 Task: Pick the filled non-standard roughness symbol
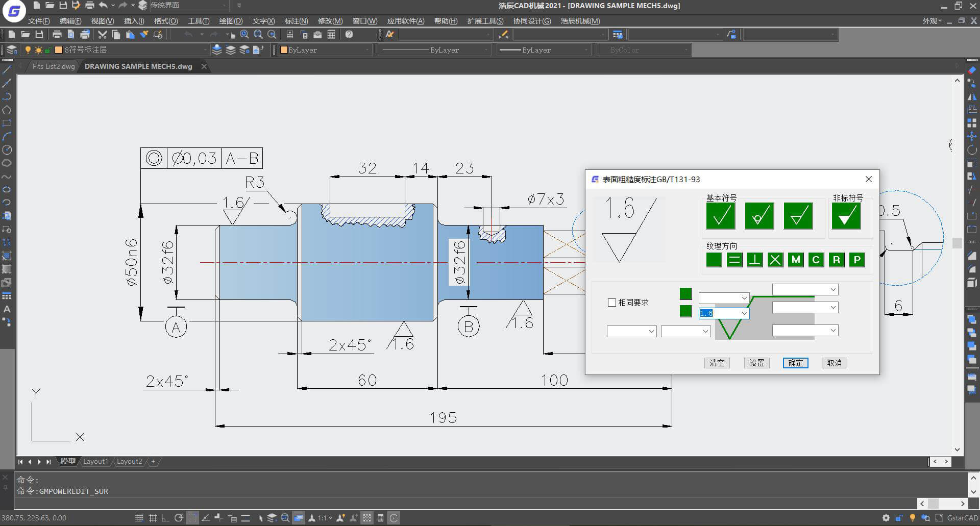tap(846, 216)
